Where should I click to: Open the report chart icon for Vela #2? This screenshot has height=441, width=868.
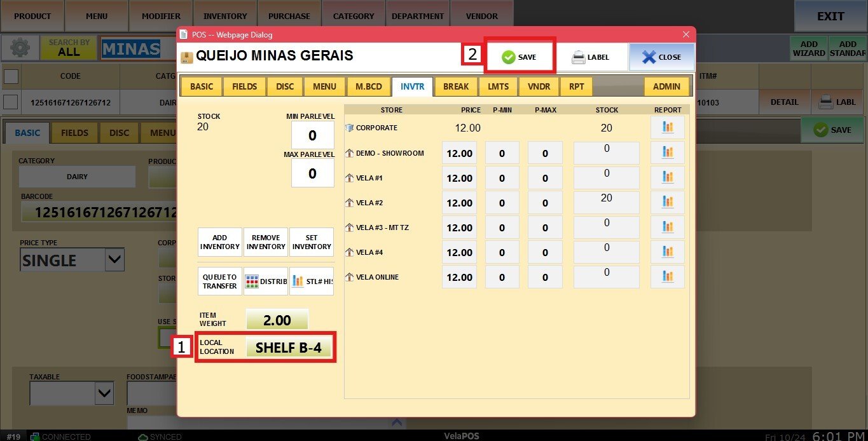[x=667, y=203]
